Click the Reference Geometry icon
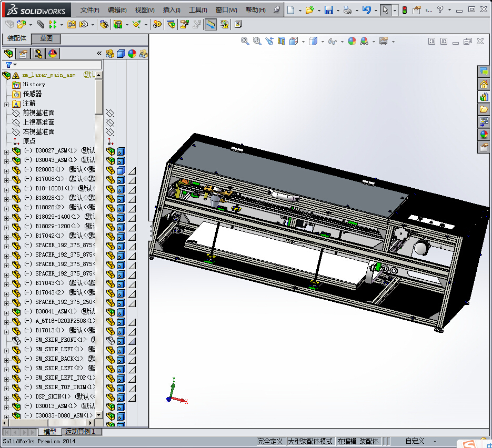This screenshot has width=492, height=448. coord(137,24)
